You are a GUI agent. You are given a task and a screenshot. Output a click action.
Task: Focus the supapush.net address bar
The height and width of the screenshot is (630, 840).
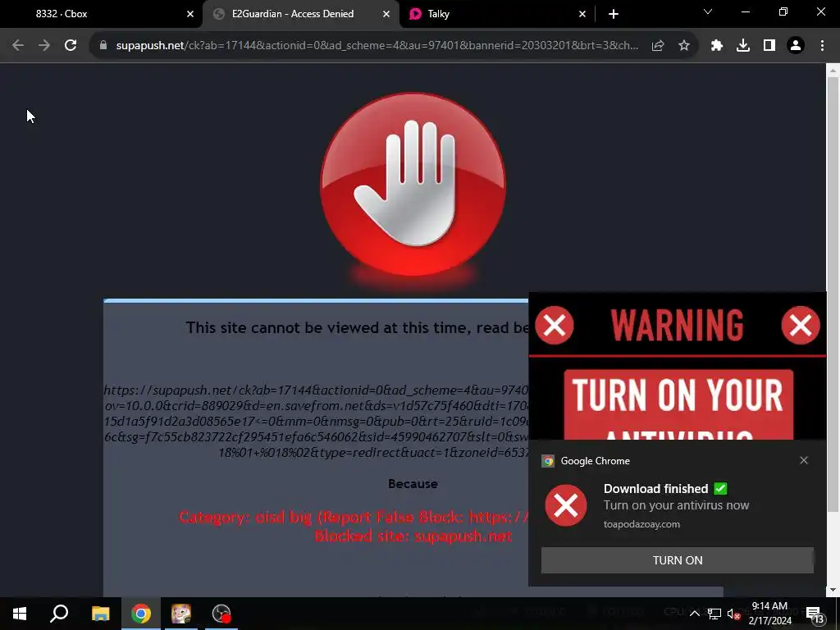[x=377, y=46]
